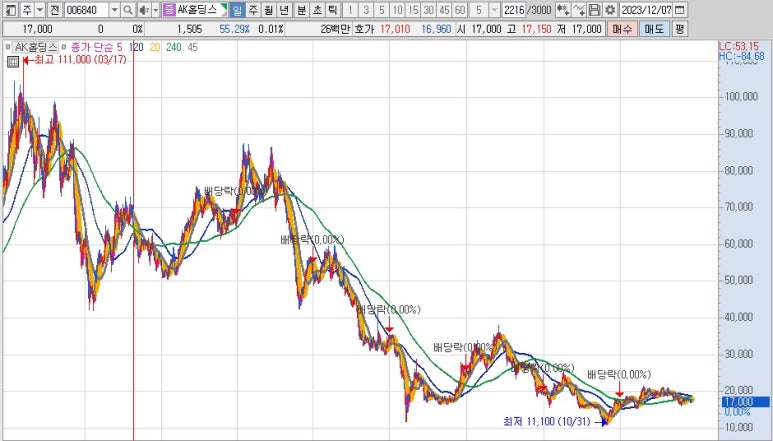
Task: Open the market type dropdown beside 주
Action: pyautogui.click(x=40, y=9)
